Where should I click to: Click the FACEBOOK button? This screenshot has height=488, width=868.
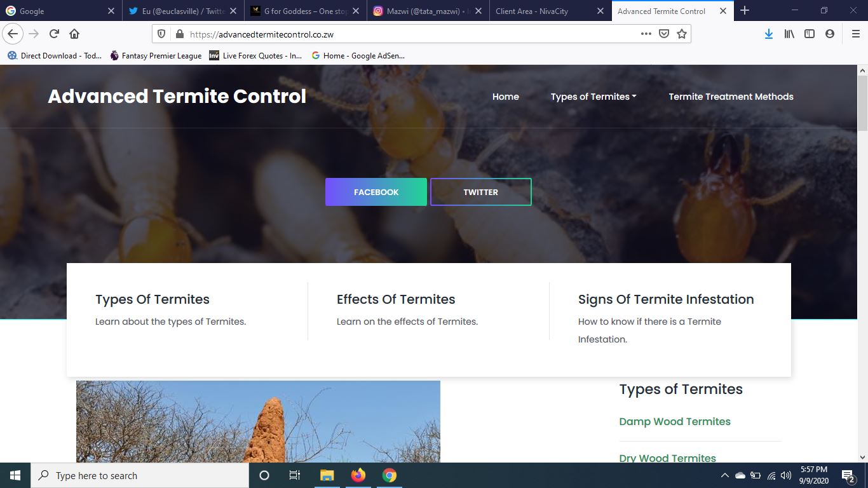pyautogui.click(x=376, y=192)
